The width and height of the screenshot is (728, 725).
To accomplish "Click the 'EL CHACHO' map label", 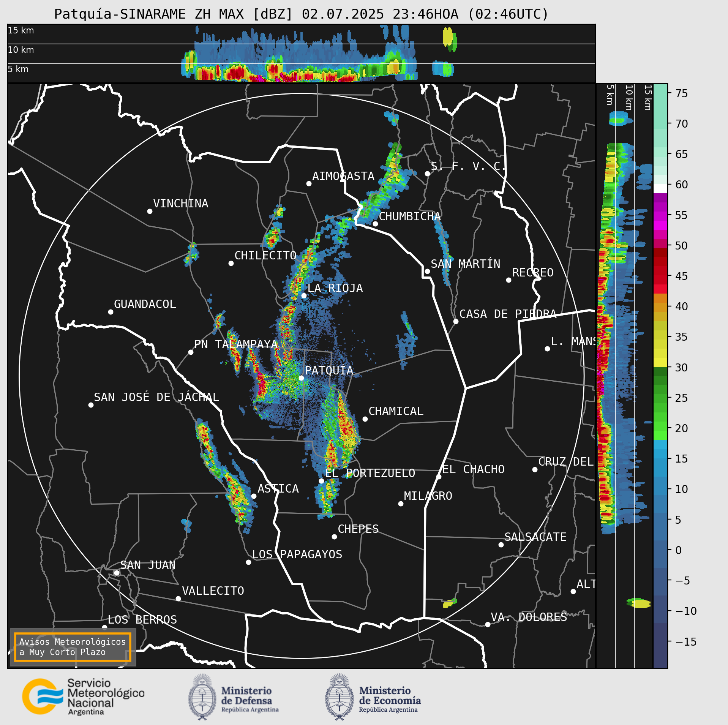I will [x=474, y=469].
